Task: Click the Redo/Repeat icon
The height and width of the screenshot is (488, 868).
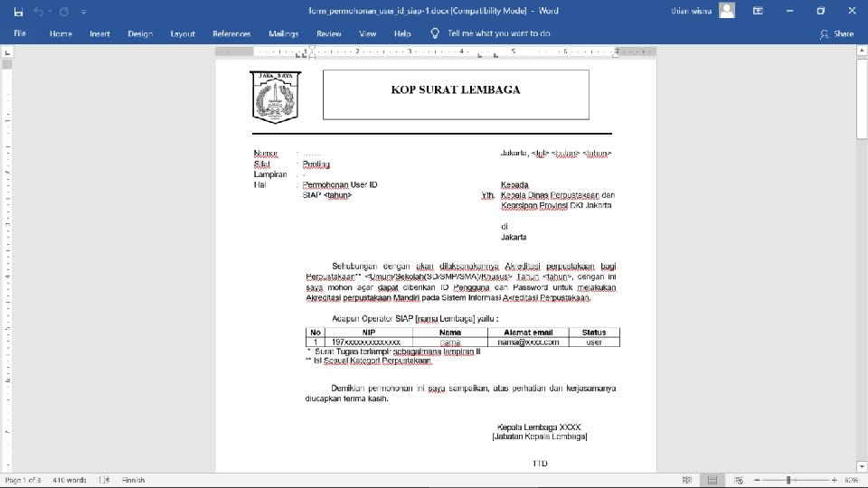Action: 64,11
